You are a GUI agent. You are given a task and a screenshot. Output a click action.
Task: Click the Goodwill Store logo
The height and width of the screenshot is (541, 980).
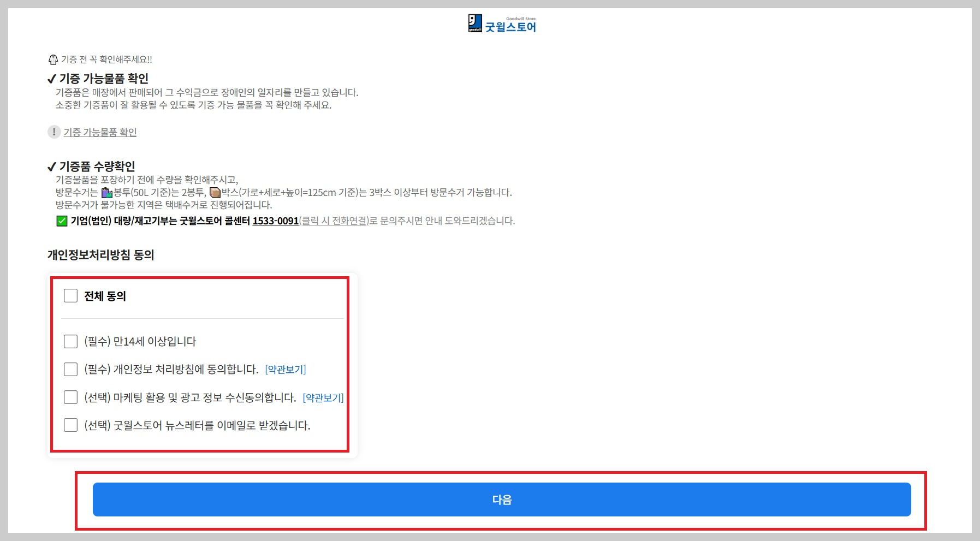[x=502, y=24]
